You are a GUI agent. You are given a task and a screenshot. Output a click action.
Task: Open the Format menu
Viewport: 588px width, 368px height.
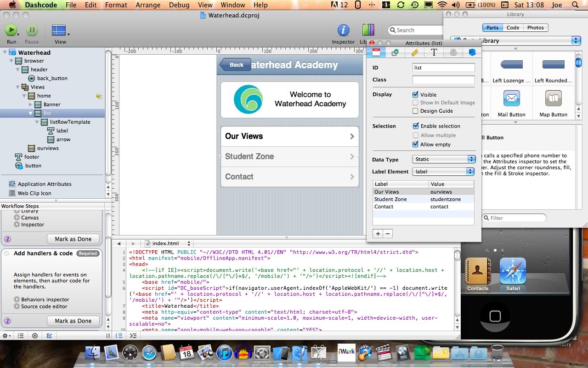click(116, 5)
